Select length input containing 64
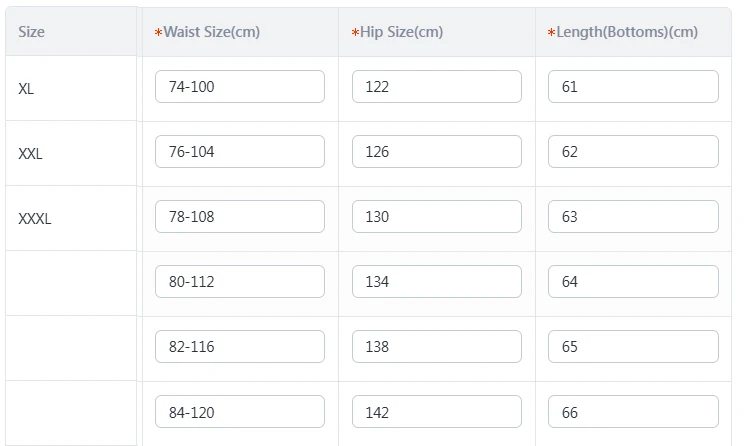750x446 pixels. point(633,282)
